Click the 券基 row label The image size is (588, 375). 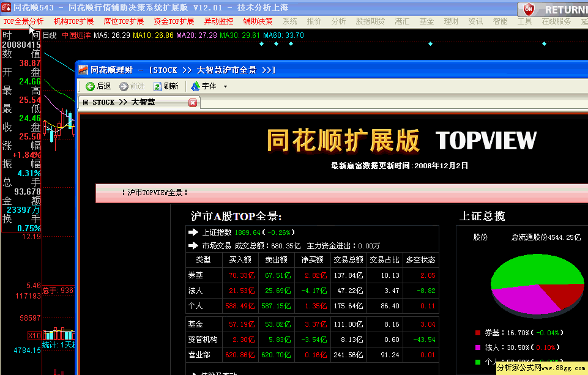(195, 275)
